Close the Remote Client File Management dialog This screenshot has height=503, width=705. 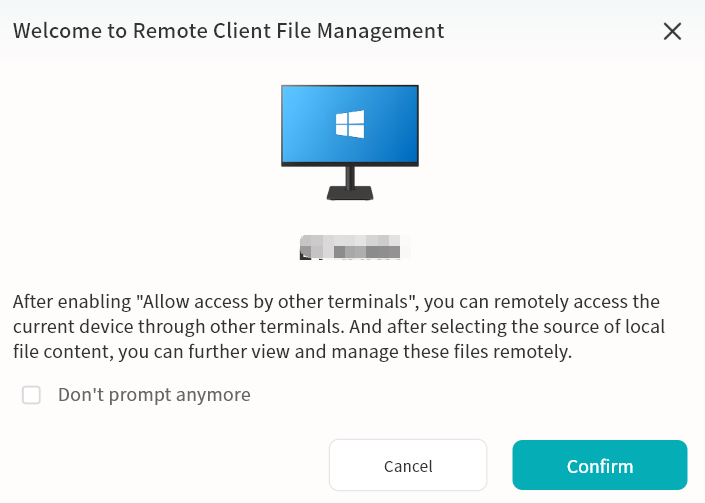[672, 31]
